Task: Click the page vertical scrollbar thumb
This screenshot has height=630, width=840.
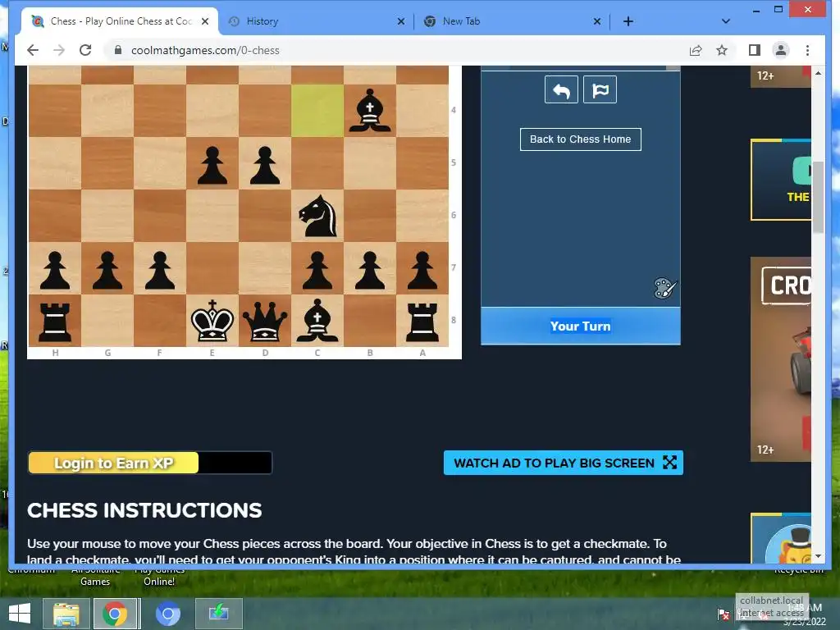Action: 818,197
